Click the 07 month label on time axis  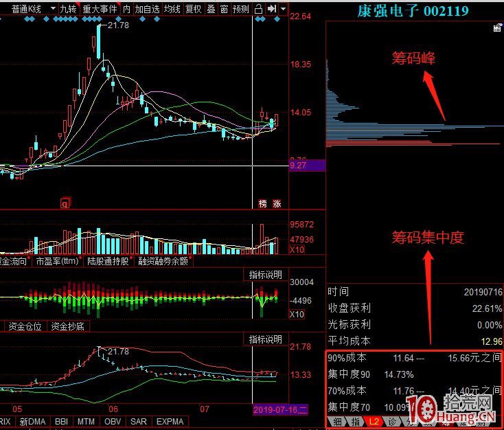pyautogui.click(x=205, y=409)
